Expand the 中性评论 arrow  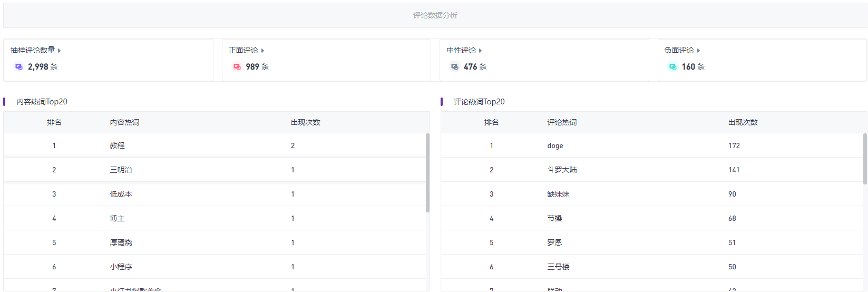[481, 51]
